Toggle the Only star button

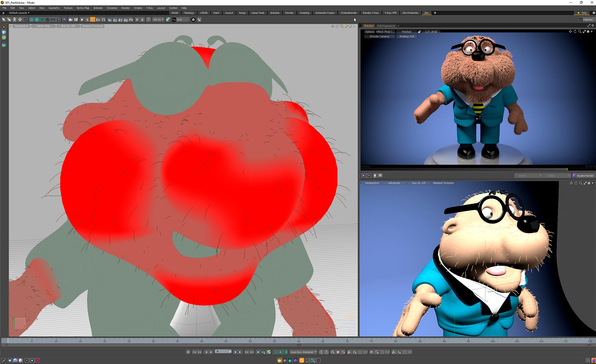point(582,13)
